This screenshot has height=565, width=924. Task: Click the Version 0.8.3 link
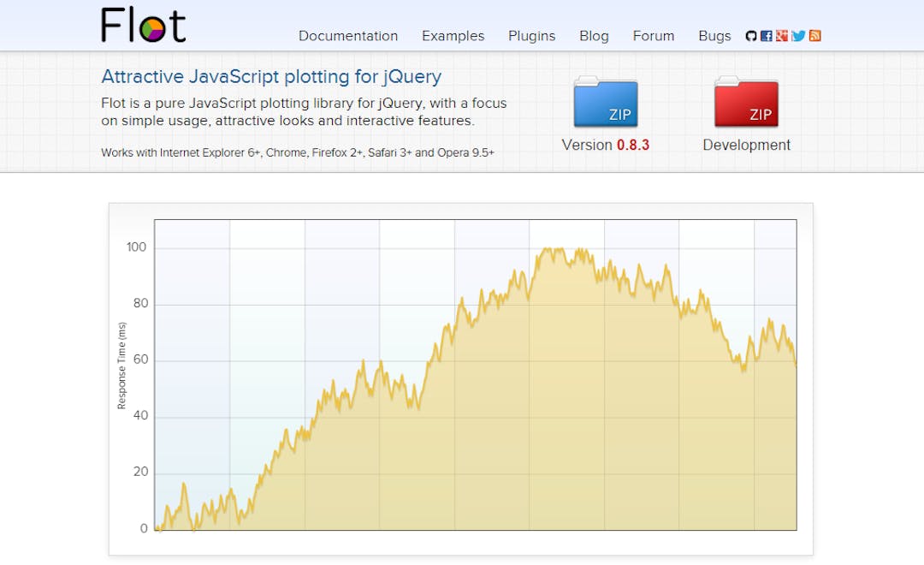[605, 145]
